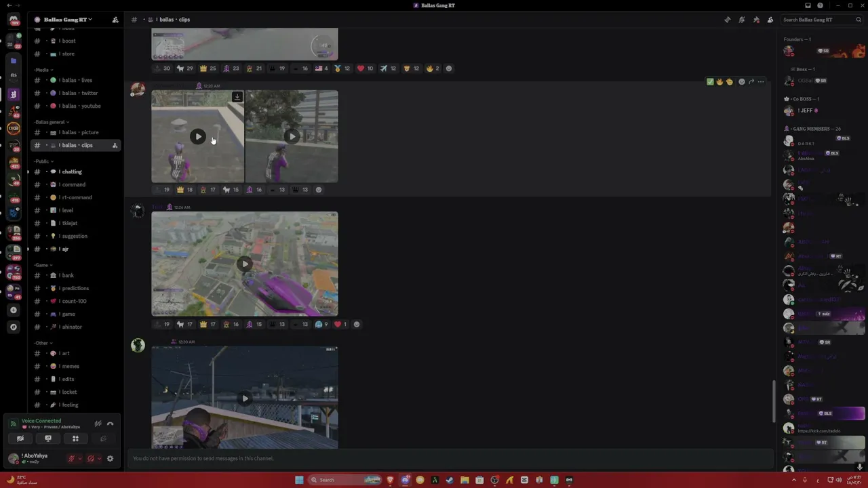Image resolution: width=868 pixels, height=488 pixels.
Task: Open the count-100 channel
Action: click(x=76, y=301)
